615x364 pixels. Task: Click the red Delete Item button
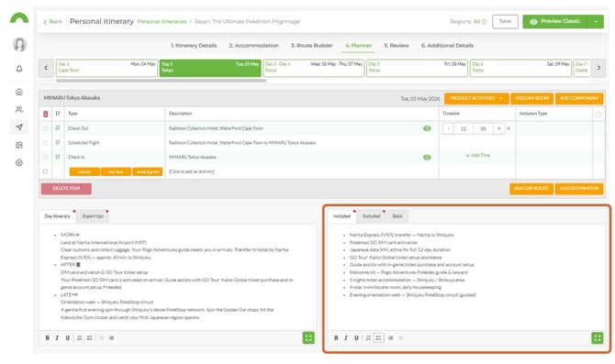click(66, 189)
